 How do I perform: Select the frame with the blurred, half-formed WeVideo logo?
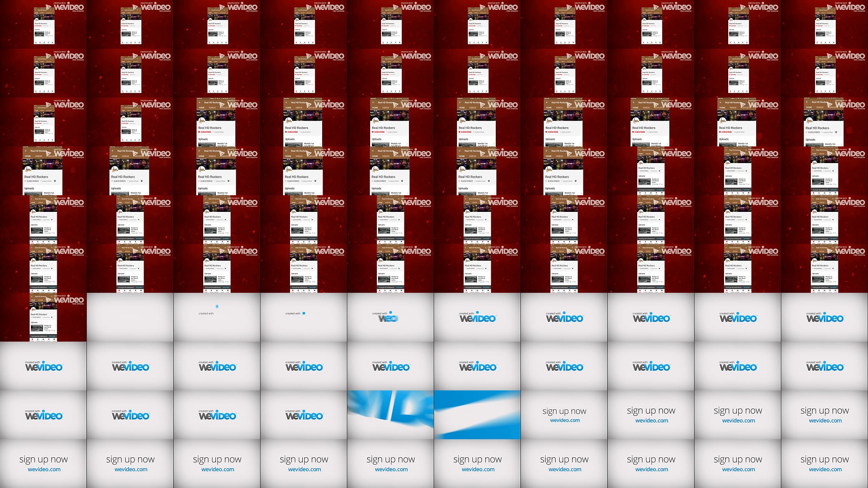[391, 317]
